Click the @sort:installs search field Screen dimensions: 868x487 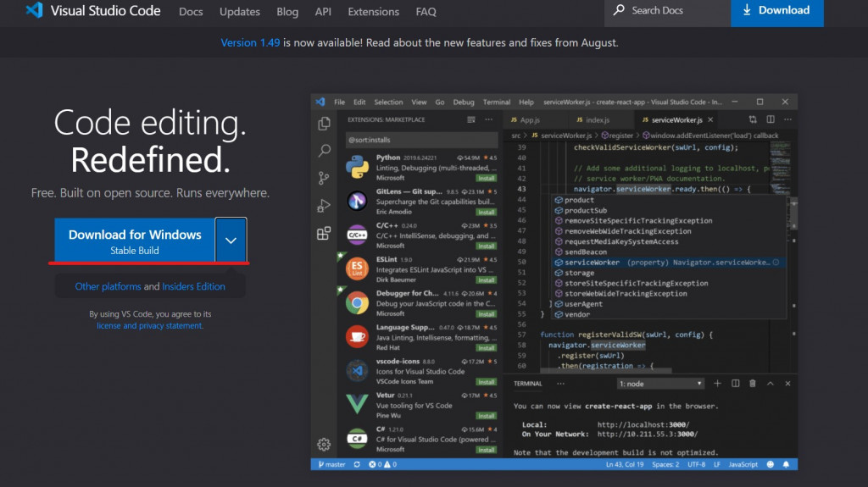coord(421,140)
